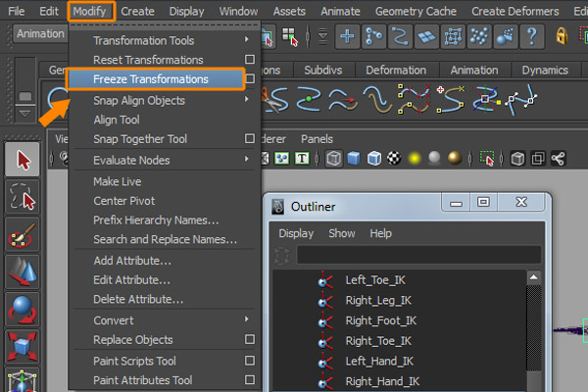Select the Move tool
Image resolution: width=588 pixels, height=392 pixels.
(23, 272)
